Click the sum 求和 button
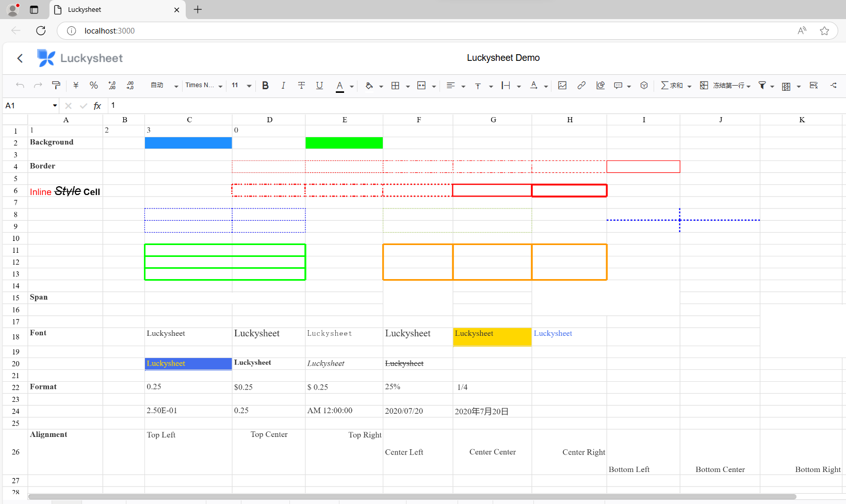Viewport: 846px width, 504px height. pos(672,86)
